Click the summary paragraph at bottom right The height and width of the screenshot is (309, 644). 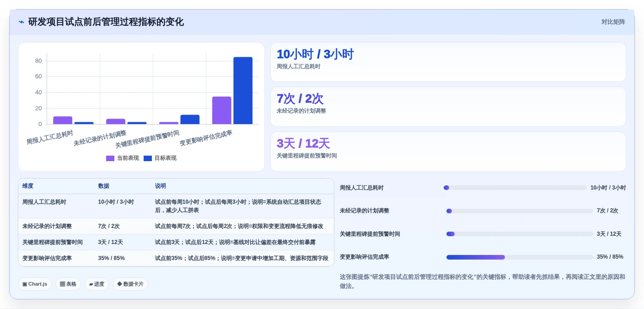(x=483, y=282)
